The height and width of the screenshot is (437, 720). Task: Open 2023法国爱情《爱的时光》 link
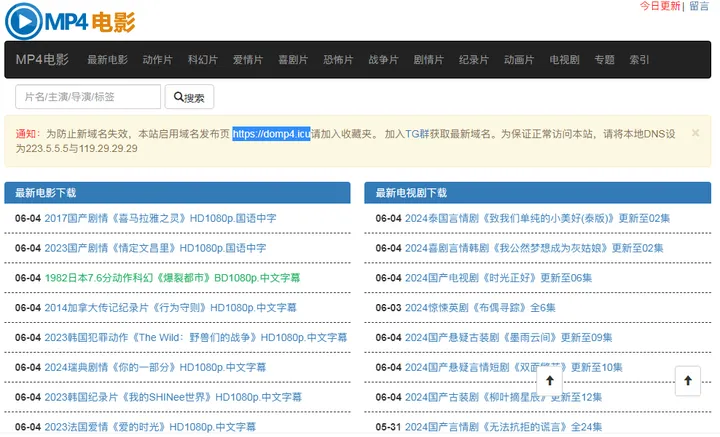[150, 426]
